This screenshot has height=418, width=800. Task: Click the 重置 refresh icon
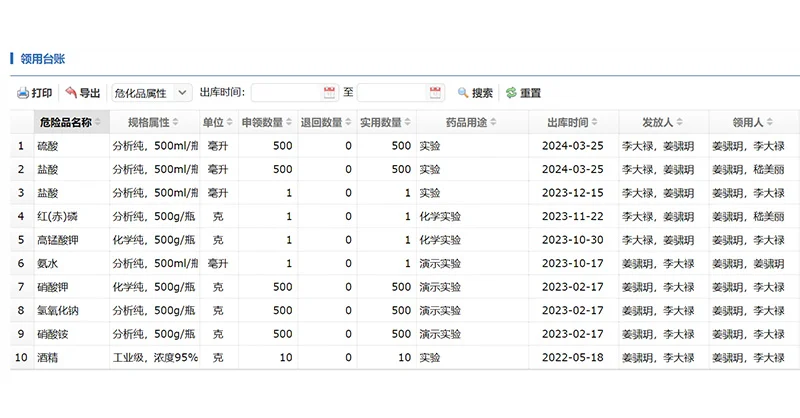511,93
